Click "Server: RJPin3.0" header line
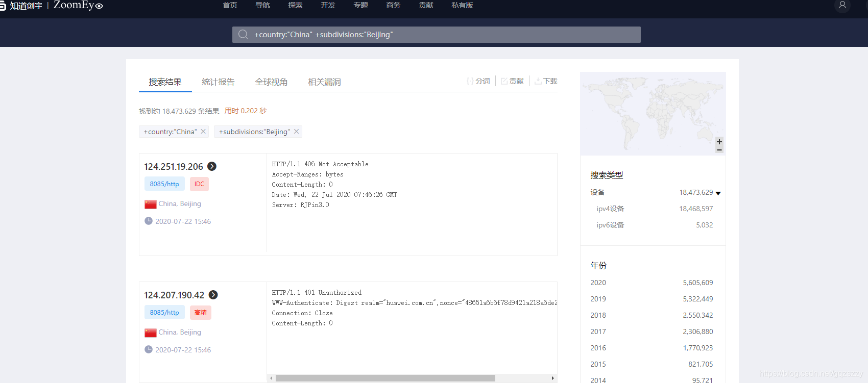The image size is (868, 383). pos(300,205)
